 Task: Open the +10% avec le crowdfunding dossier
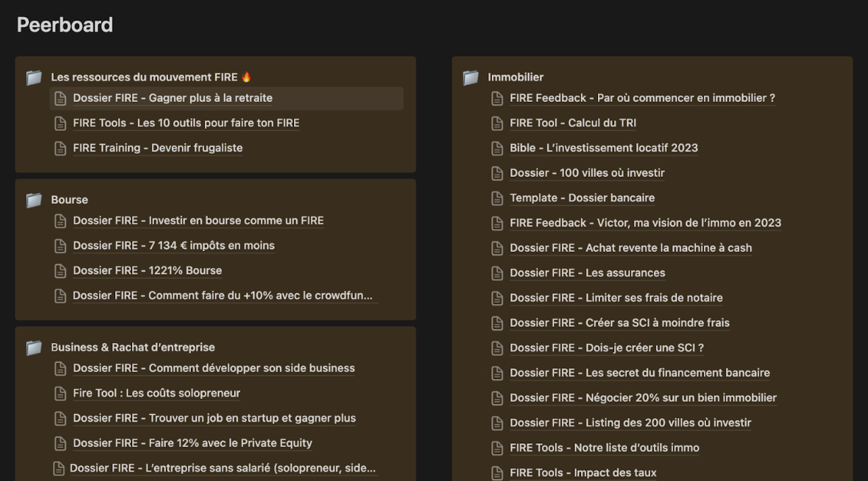point(223,296)
